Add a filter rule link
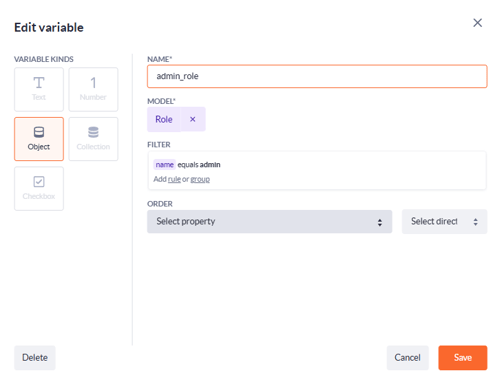 (x=174, y=179)
